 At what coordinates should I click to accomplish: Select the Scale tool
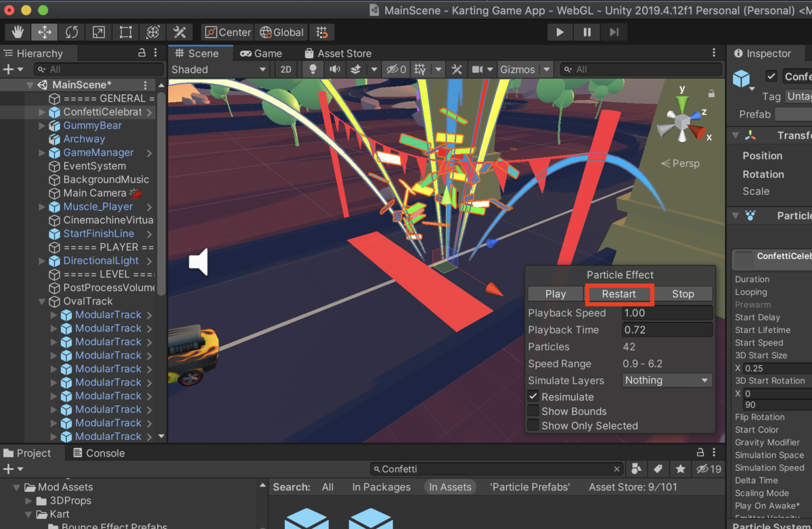pyautogui.click(x=99, y=32)
